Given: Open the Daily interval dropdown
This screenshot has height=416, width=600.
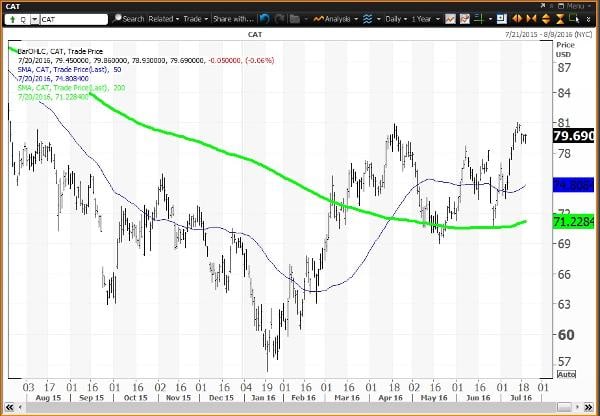Looking at the screenshot, I should pos(394,18).
